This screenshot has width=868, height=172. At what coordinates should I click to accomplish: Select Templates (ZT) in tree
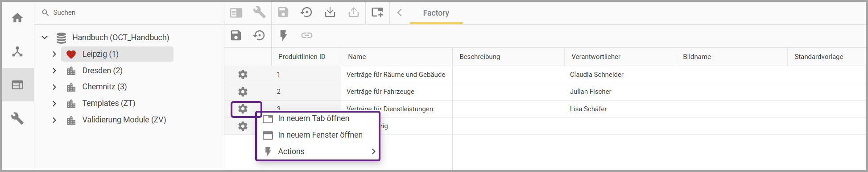pyautogui.click(x=109, y=103)
